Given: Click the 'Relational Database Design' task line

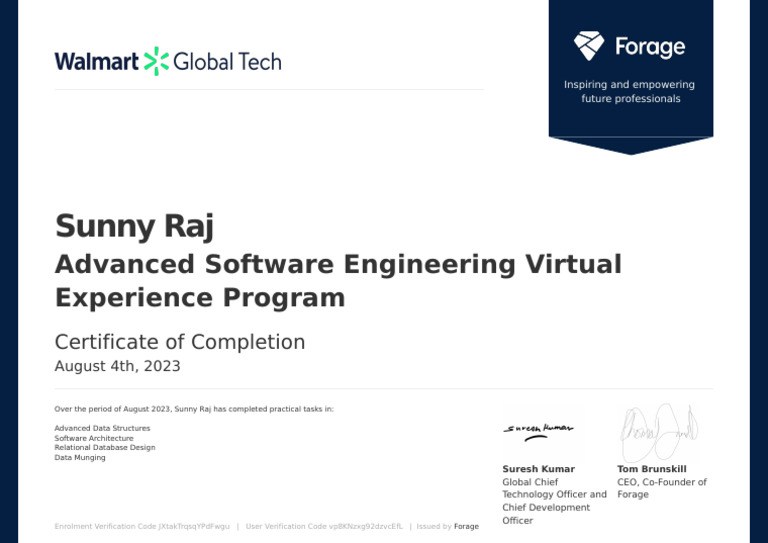Looking at the screenshot, I should click(x=105, y=448).
